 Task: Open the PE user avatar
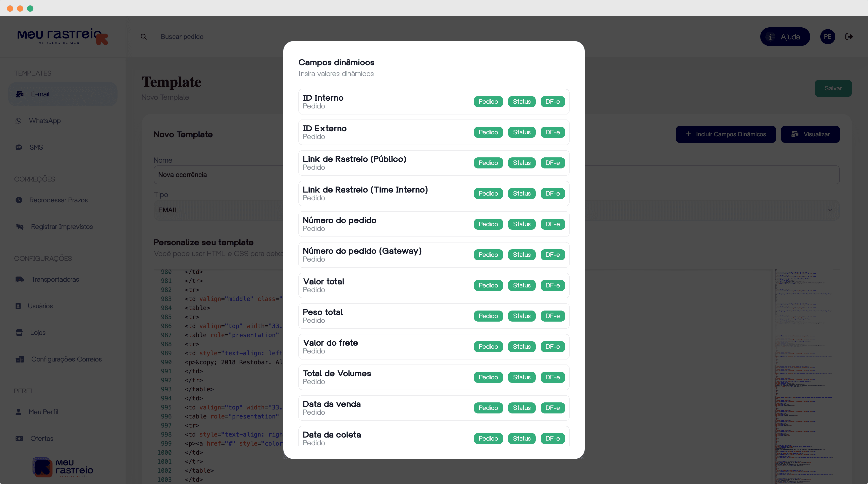tap(828, 37)
